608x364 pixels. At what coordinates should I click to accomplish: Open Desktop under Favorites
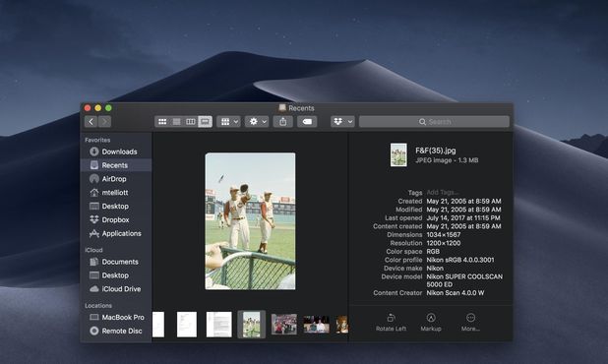coord(116,207)
